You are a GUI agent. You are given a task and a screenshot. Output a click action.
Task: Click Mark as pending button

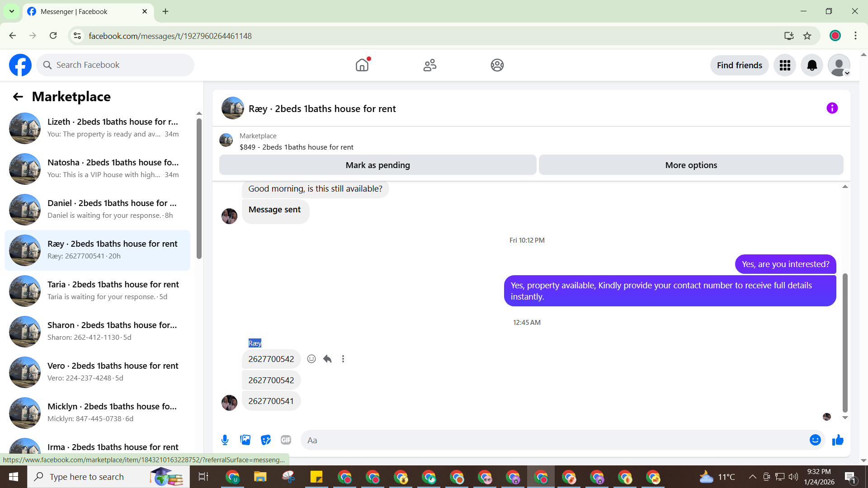377,165
